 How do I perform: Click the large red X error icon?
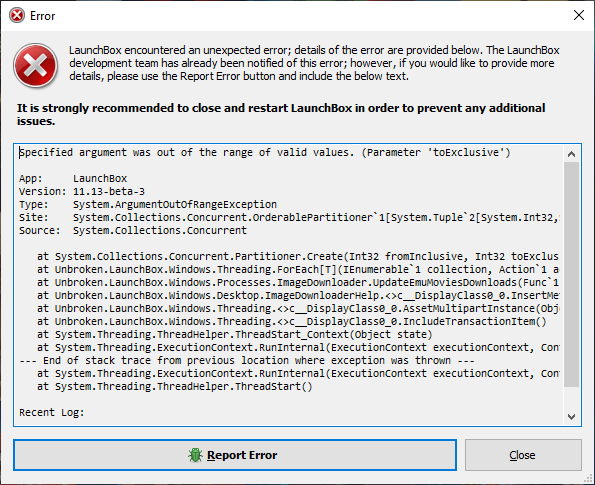35,65
